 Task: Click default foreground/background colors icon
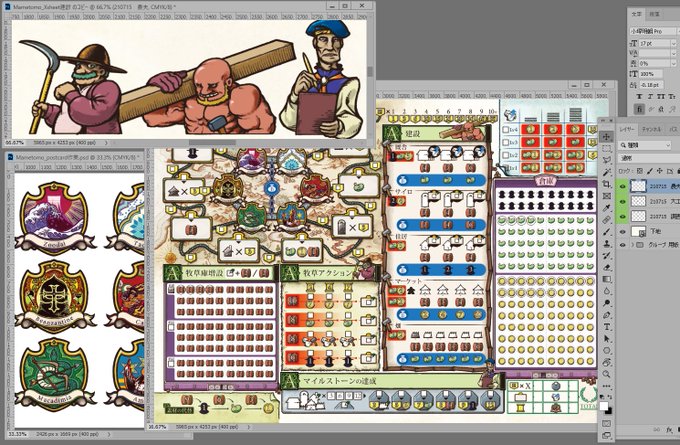point(603,396)
